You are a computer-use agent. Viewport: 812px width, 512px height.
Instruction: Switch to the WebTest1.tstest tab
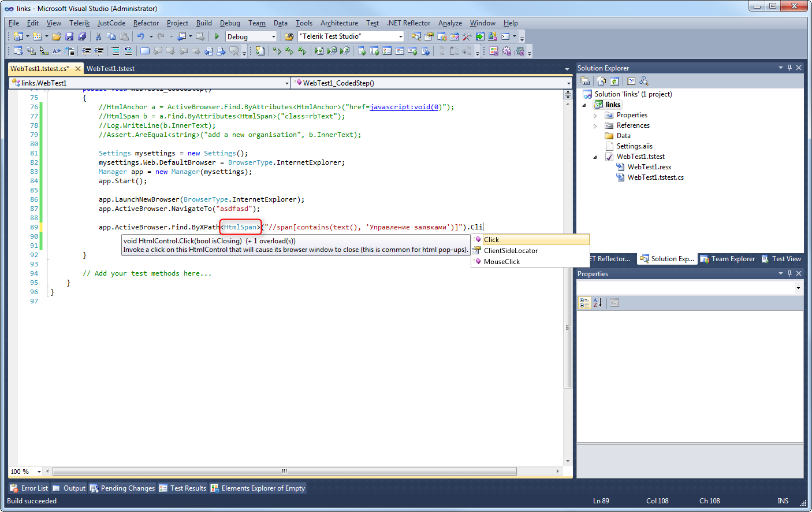pos(110,69)
